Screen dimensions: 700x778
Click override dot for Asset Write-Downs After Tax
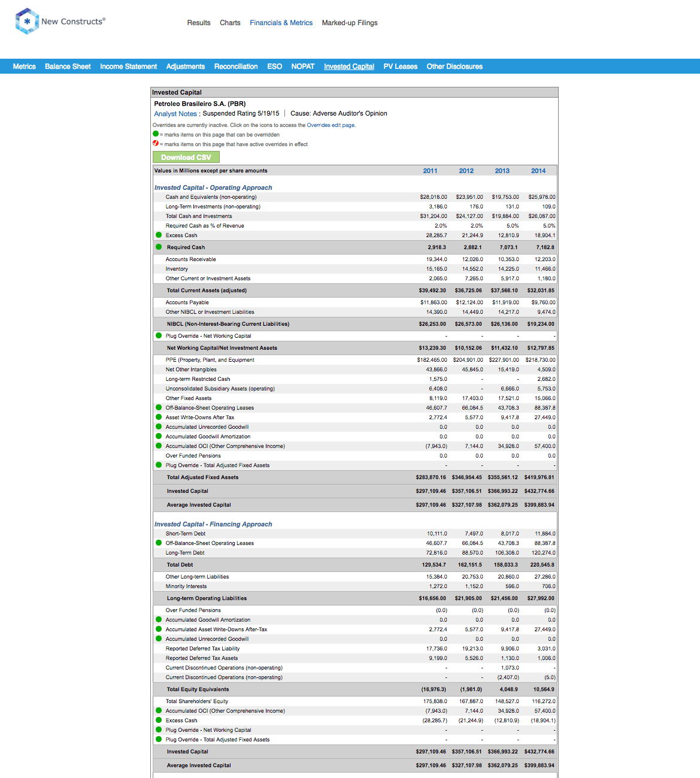click(159, 417)
